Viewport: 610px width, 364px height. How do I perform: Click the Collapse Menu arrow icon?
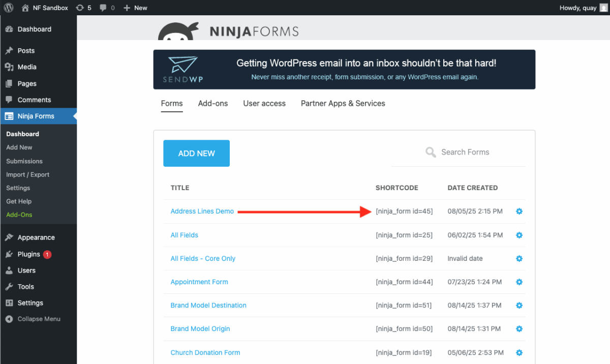point(9,319)
